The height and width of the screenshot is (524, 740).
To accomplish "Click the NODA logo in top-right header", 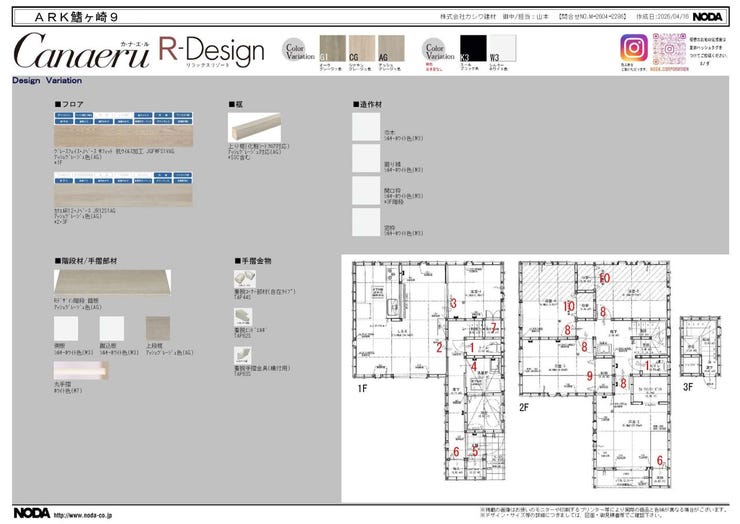I will pos(709,17).
